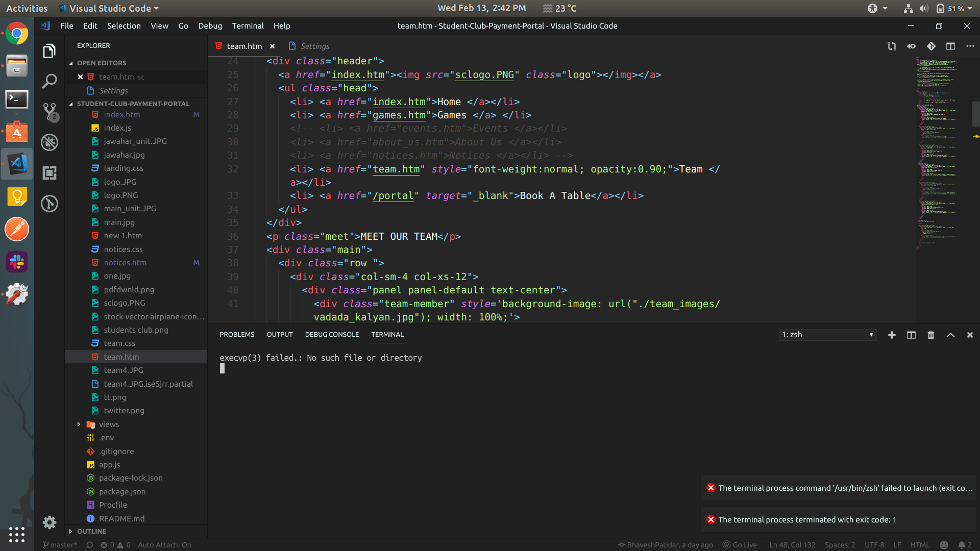Kill terminal with trash icon
980x551 pixels.
point(930,335)
